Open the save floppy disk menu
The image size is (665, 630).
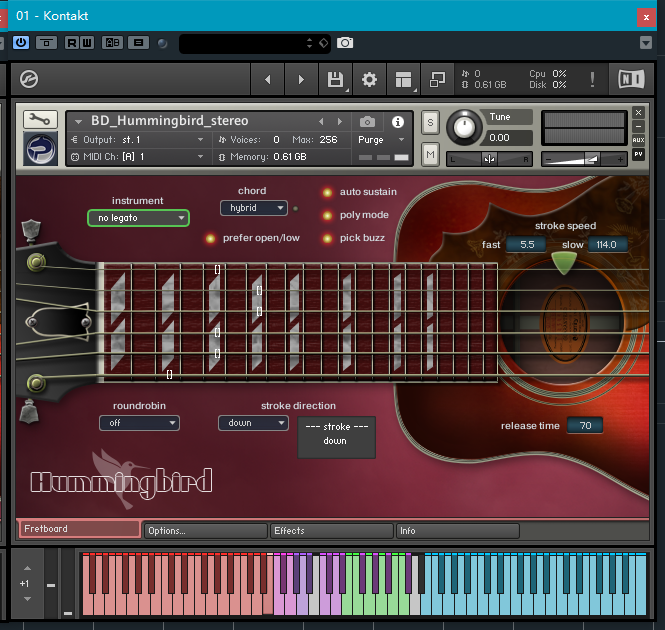[335, 79]
